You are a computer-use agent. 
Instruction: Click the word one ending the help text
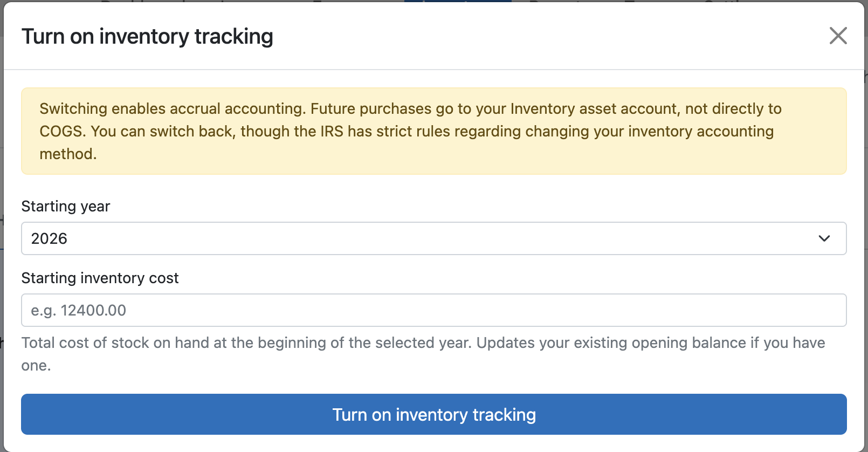(x=36, y=365)
